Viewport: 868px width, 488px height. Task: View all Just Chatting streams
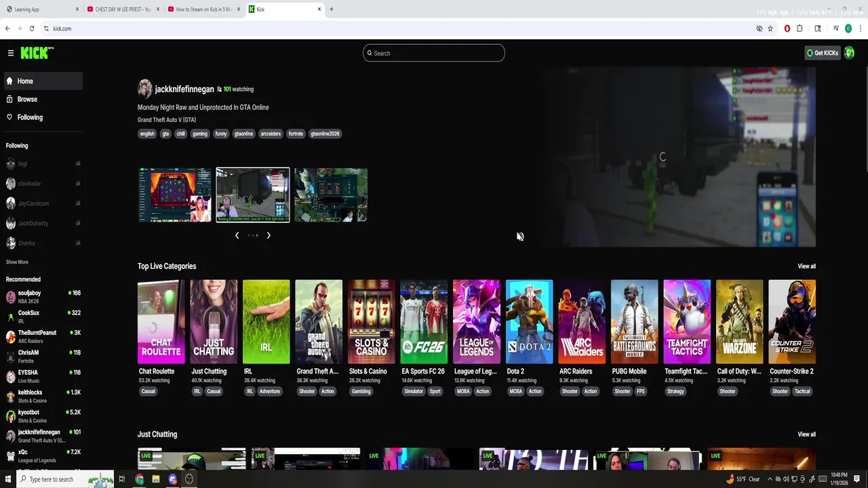(806, 434)
